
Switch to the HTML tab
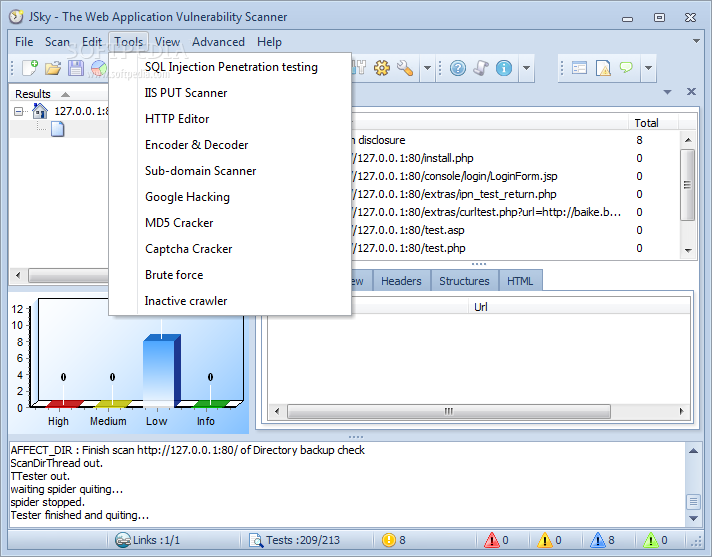(x=520, y=281)
